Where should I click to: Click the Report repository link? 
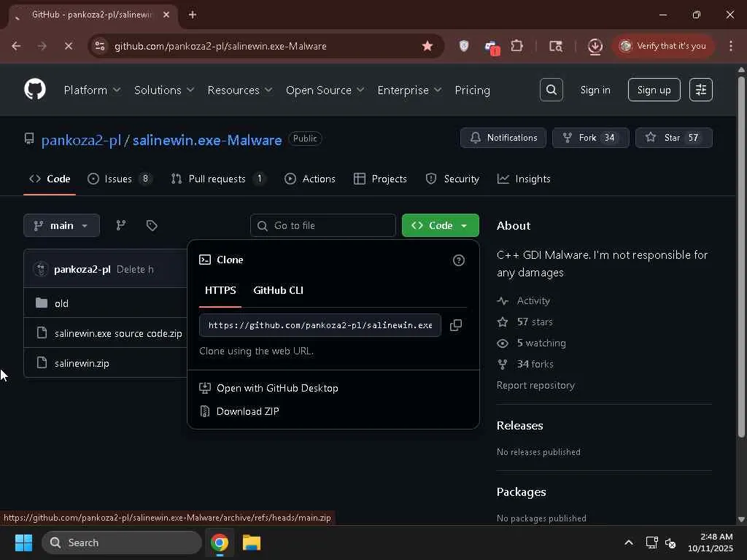click(x=535, y=385)
